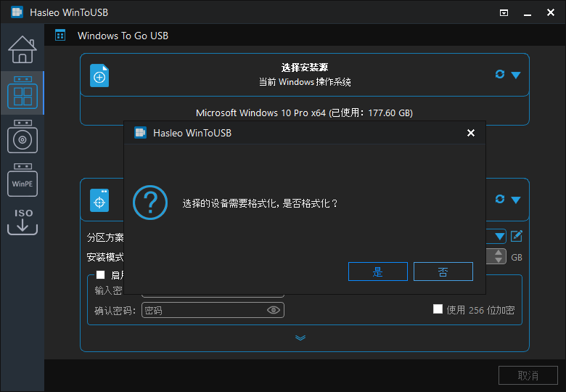Click the Windows To Go USB header icon
The height and width of the screenshot is (392, 566).
tap(60, 36)
